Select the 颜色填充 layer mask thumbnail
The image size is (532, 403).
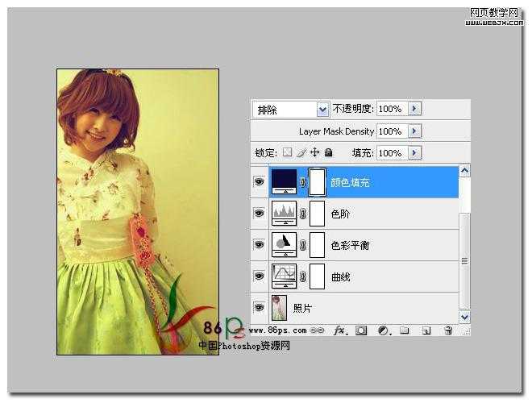[318, 182]
